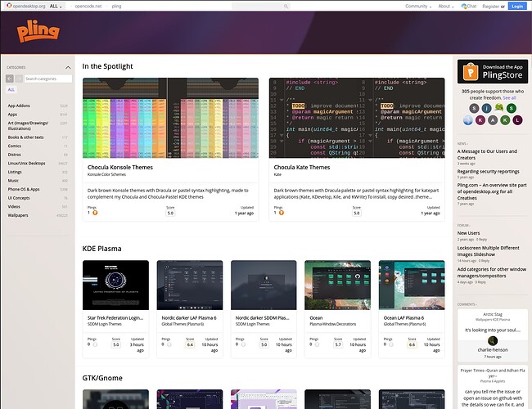The height and width of the screenshot is (409, 532).
Task: Click the pling coin icon under Chocula Kate Themes
Action: tap(282, 213)
